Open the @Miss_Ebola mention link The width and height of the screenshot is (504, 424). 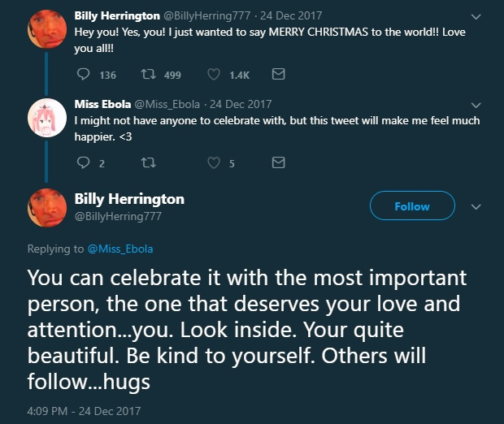point(120,249)
